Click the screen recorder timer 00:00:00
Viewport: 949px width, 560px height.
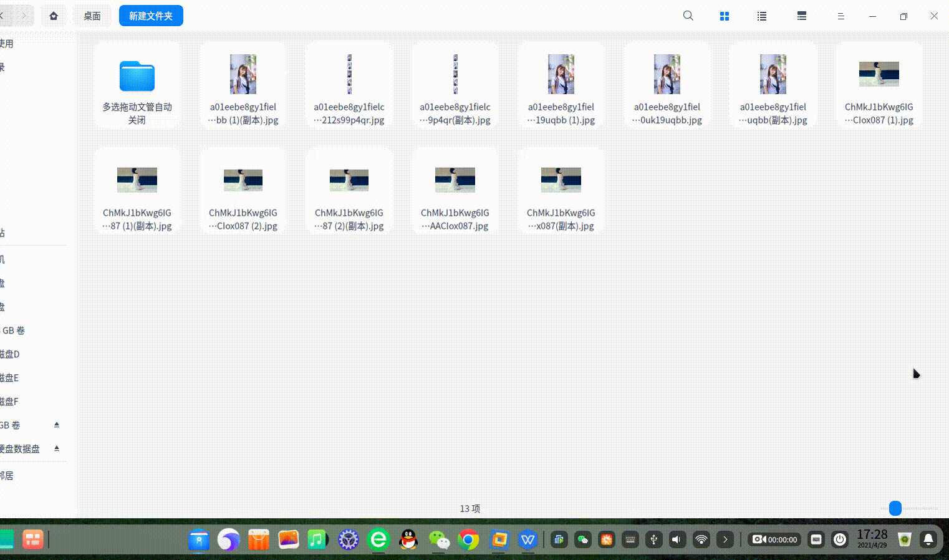click(x=775, y=539)
